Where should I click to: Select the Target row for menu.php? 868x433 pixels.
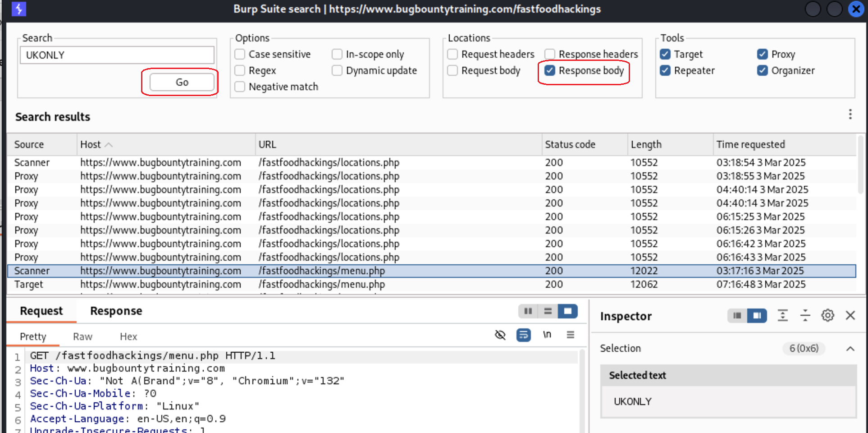[431, 284]
